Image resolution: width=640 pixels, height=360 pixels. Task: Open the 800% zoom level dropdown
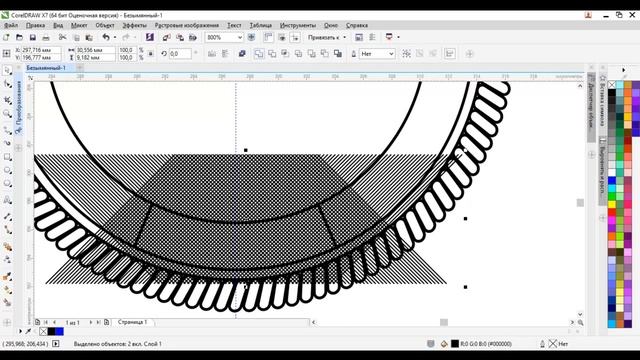point(240,38)
